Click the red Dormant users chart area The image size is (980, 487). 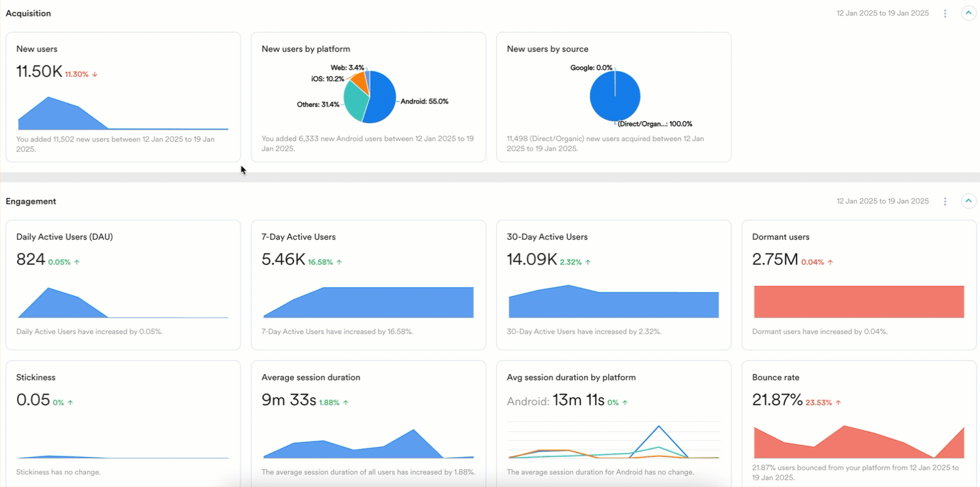(x=858, y=302)
